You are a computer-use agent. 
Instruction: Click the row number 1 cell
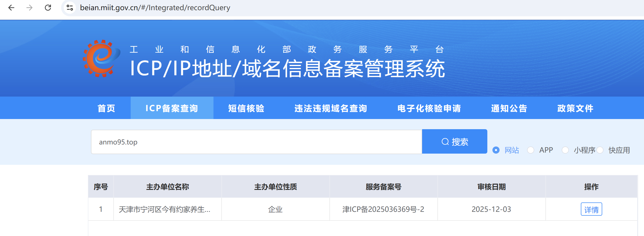[x=101, y=209]
